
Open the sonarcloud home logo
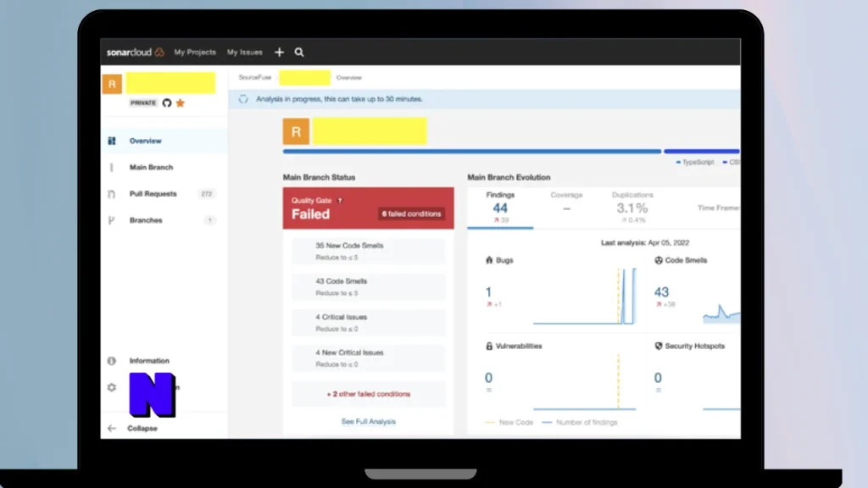[136, 52]
